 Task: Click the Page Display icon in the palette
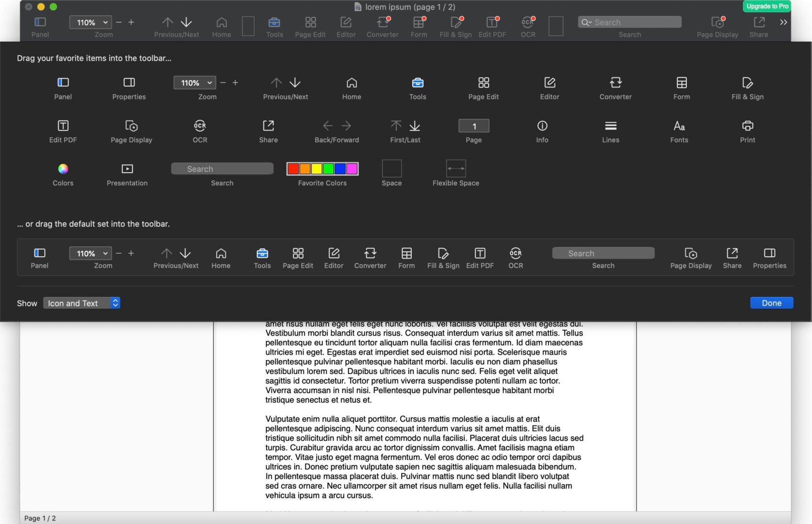pyautogui.click(x=131, y=126)
